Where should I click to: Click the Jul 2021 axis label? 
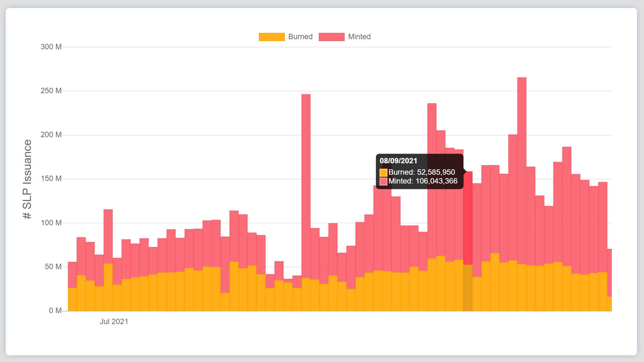[114, 322]
